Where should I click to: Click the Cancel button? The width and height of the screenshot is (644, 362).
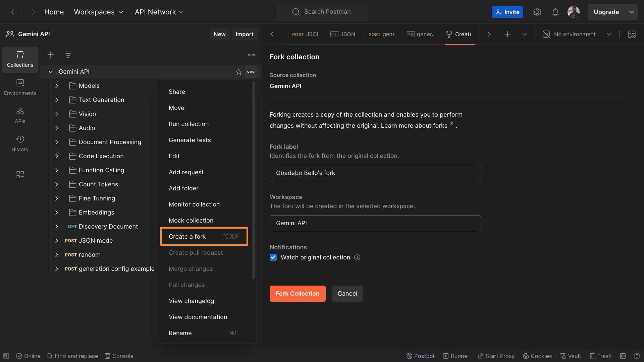coord(347,294)
